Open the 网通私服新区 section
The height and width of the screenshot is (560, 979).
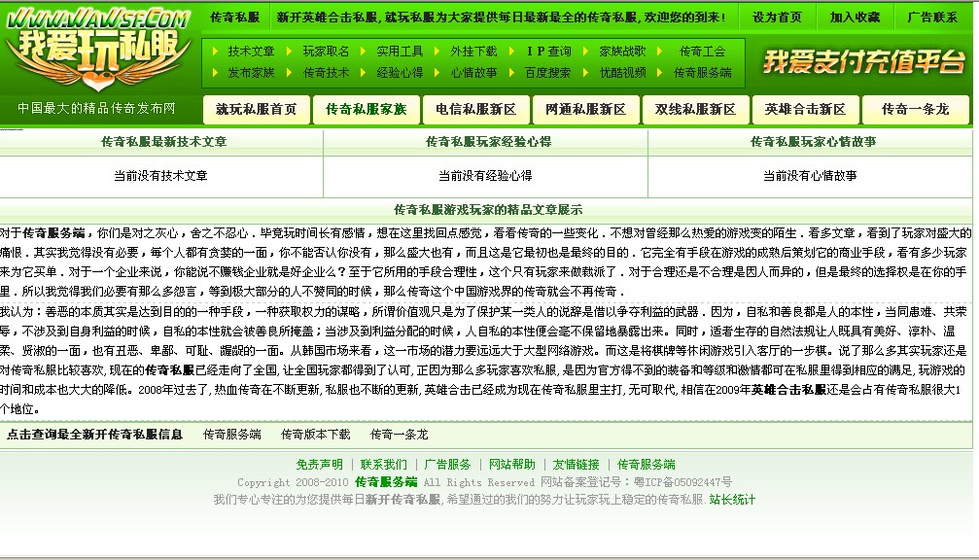tap(585, 110)
